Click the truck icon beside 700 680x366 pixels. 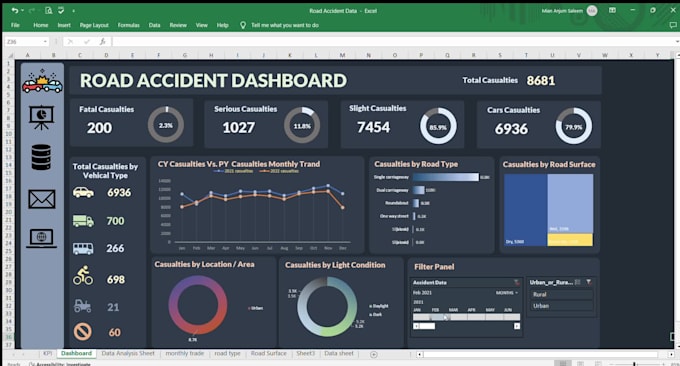click(x=83, y=221)
